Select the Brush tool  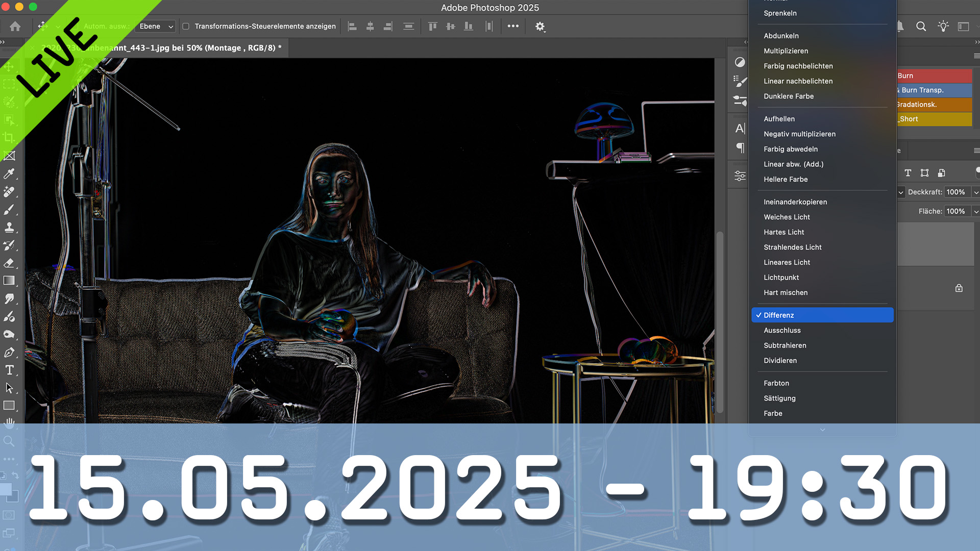click(x=9, y=210)
